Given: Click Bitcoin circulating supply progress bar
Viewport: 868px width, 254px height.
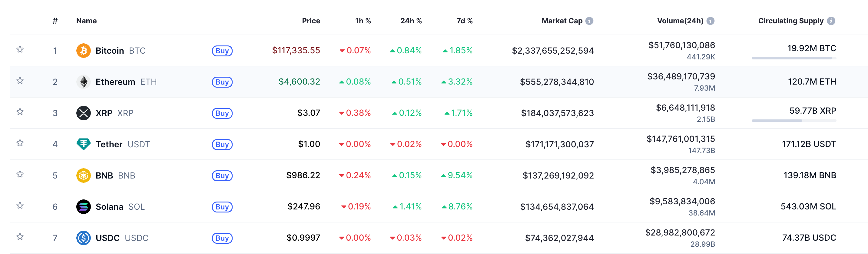Looking at the screenshot, I should pos(793,58).
